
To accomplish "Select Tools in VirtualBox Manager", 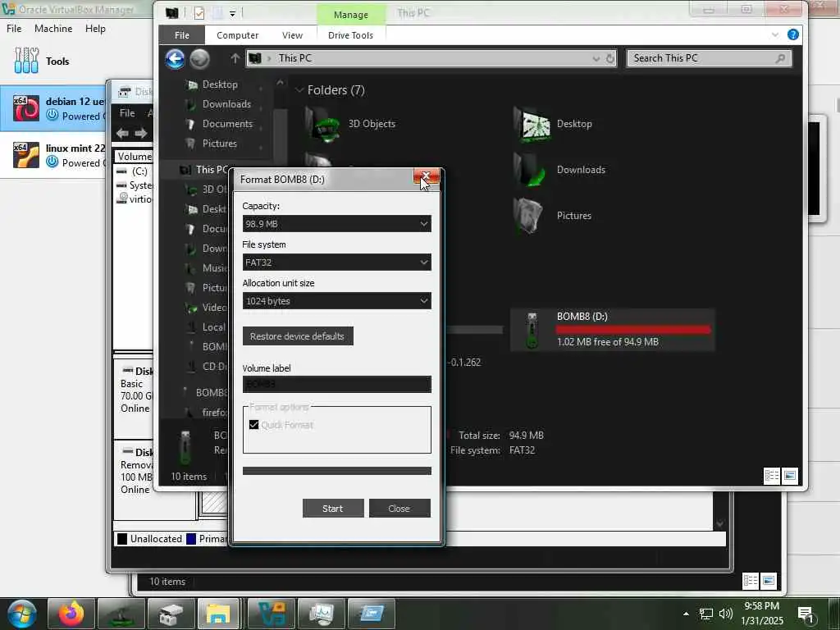I will [42, 61].
